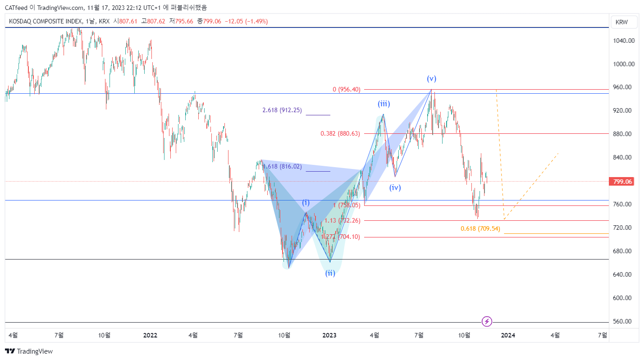This screenshot has height=360, width=644.
Task: Click the −12.05 (−1.49%) change value
Action: (247, 21)
